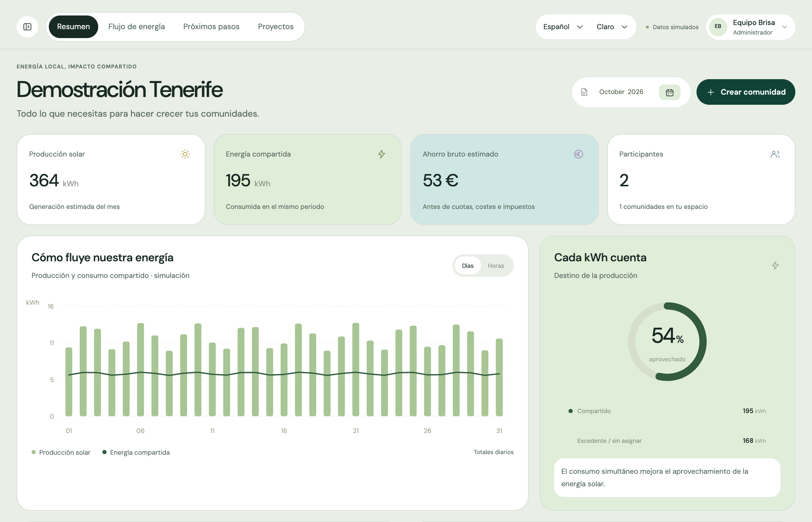Viewport: 812px width, 522px height.
Task: Expand the Equipo Brisa account menu
Action: click(750, 27)
